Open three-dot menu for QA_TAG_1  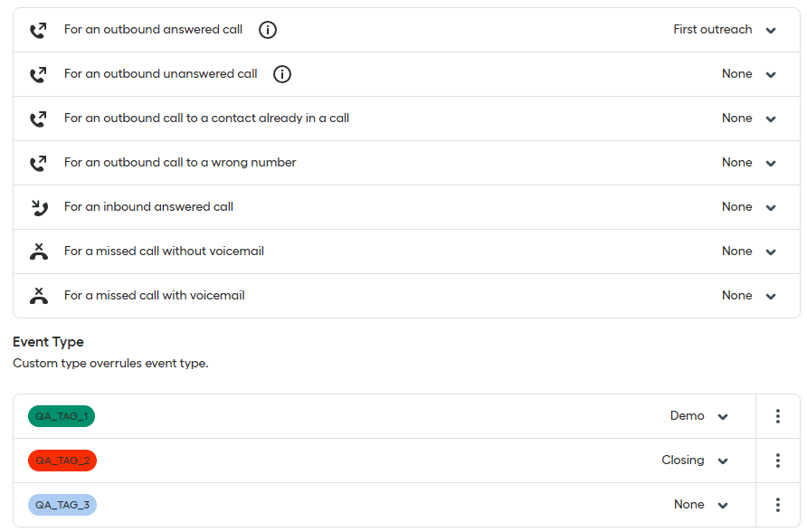coord(778,416)
